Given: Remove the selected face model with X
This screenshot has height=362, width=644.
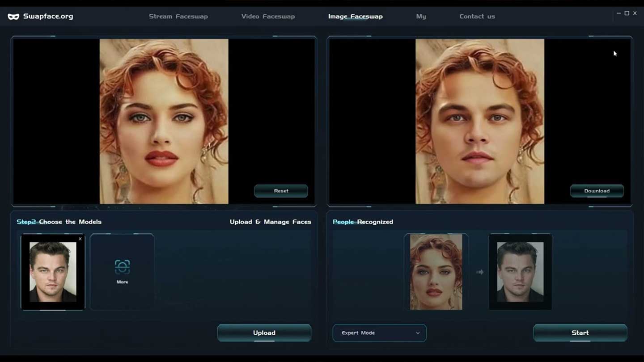Looking at the screenshot, I should pyautogui.click(x=80, y=239).
